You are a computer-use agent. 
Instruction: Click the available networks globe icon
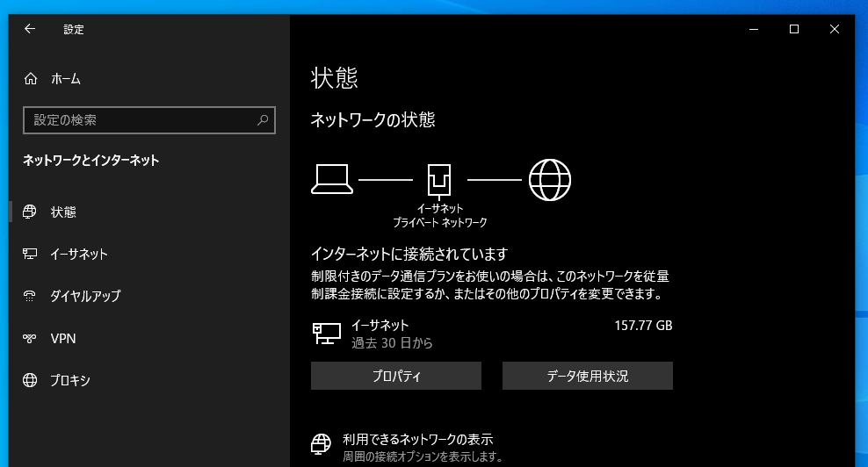pyautogui.click(x=321, y=444)
